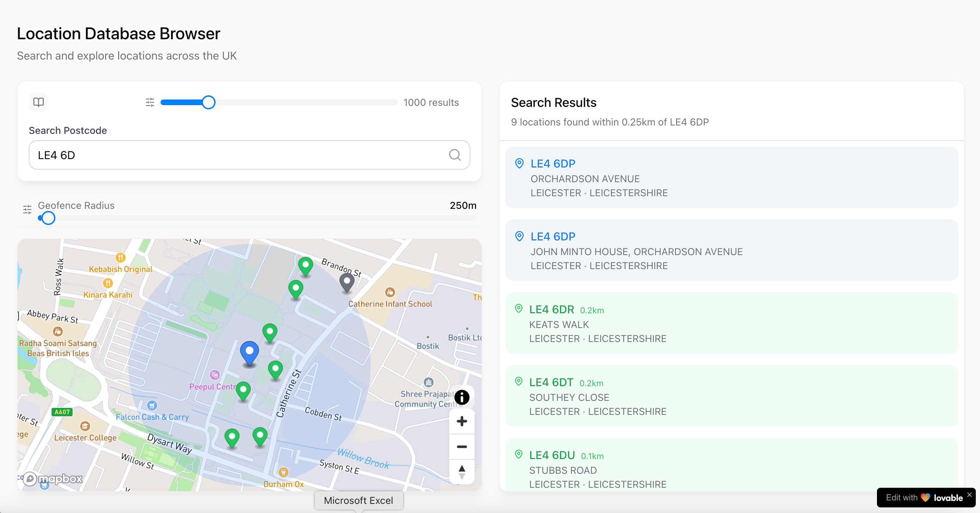Close the Edit with lovable badge
This screenshot has width=980, height=513.
(x=969, y=494)
